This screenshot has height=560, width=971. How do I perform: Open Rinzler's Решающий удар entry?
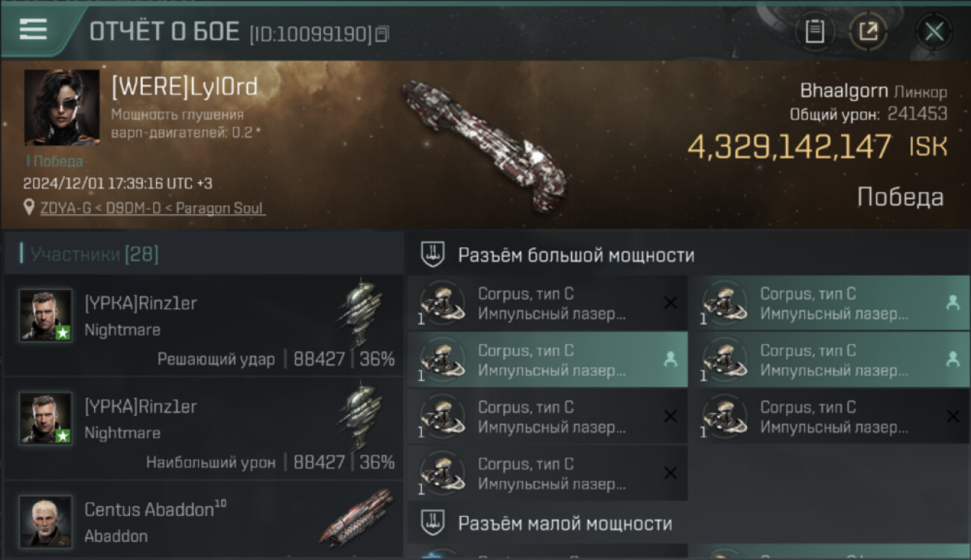tap(204, 326)
